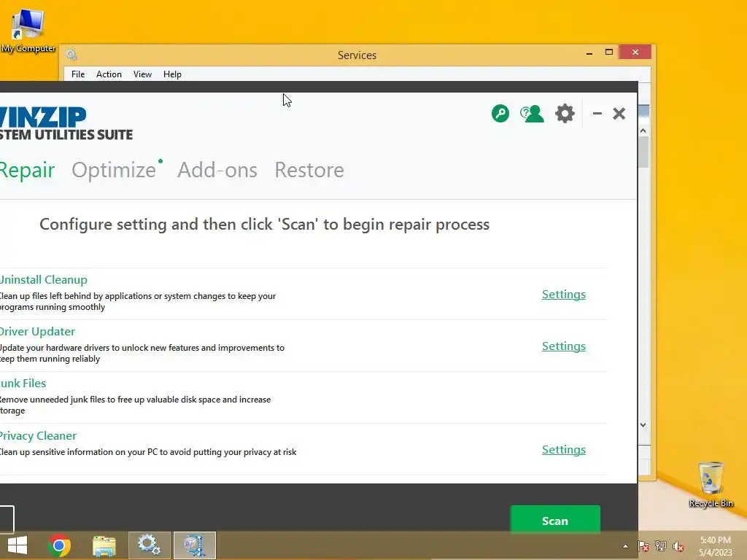Open Settings for Driver Updater
747x560 pixels.
[564, 346]
